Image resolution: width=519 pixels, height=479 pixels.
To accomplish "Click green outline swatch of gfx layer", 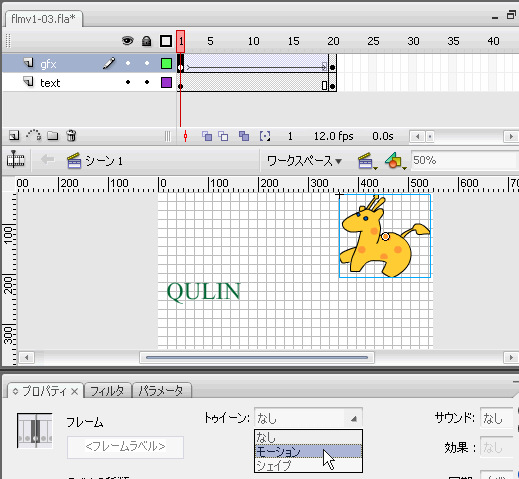I will pos(166,63).
